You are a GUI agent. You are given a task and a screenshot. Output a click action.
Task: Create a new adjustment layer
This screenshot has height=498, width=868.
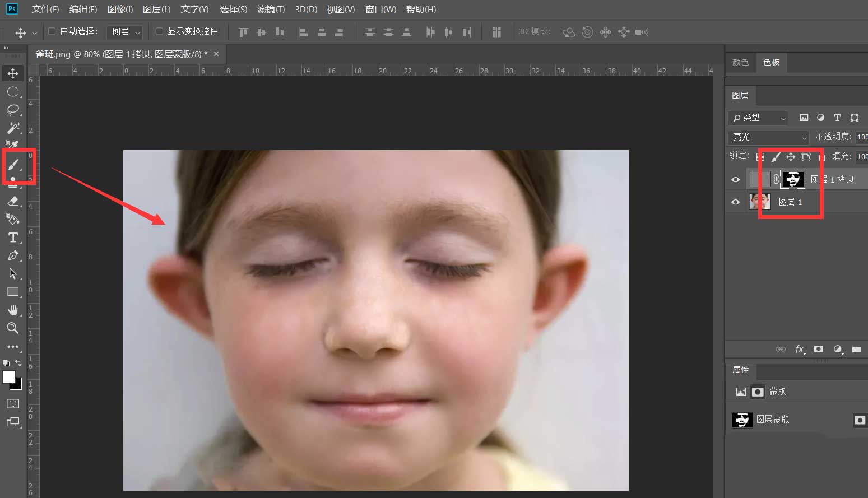point(838,349)
